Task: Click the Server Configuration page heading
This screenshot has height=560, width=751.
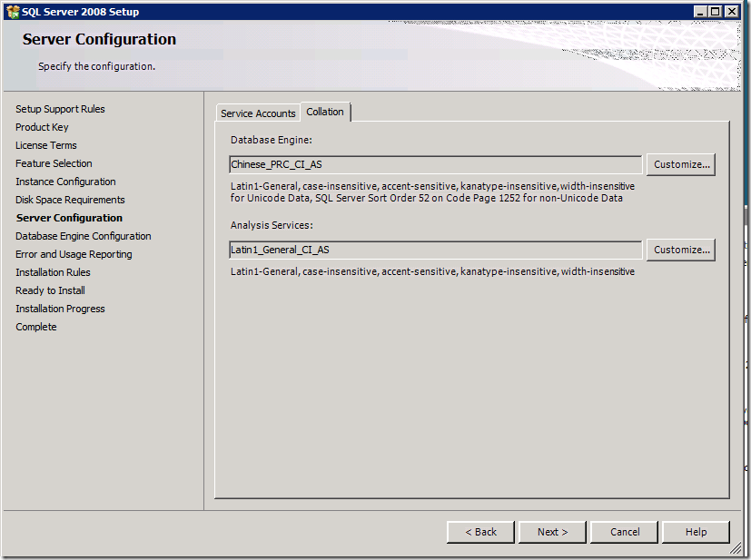Action: click(99, 39)
